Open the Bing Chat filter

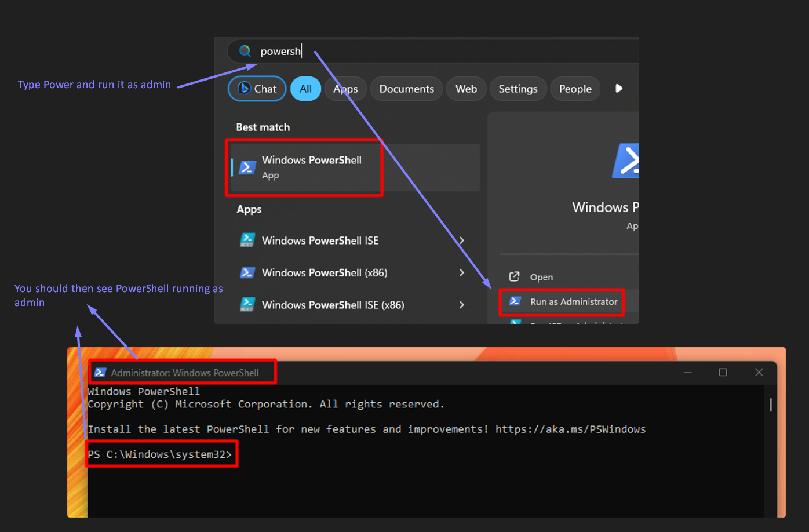(x=257, y=89)
